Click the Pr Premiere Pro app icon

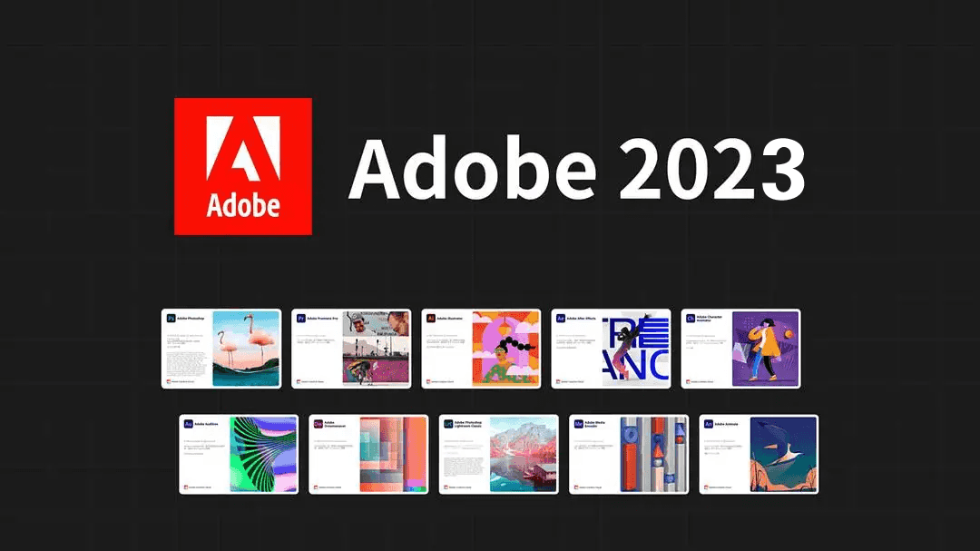pyautogui.click(x=300, y=319)
